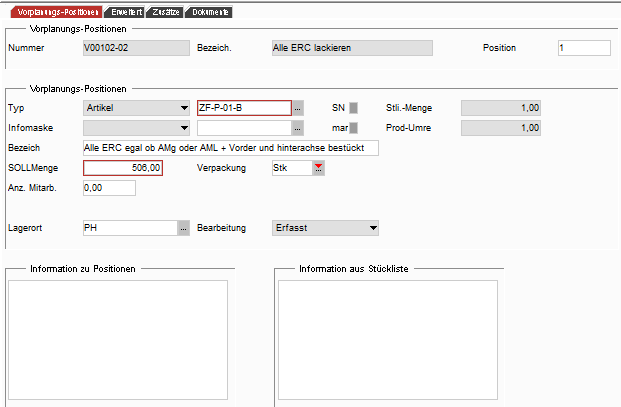The width and height of the screenshot is (621, 407).
Task: Click the 'Verpackung' label
Action: tap(221, 168)
